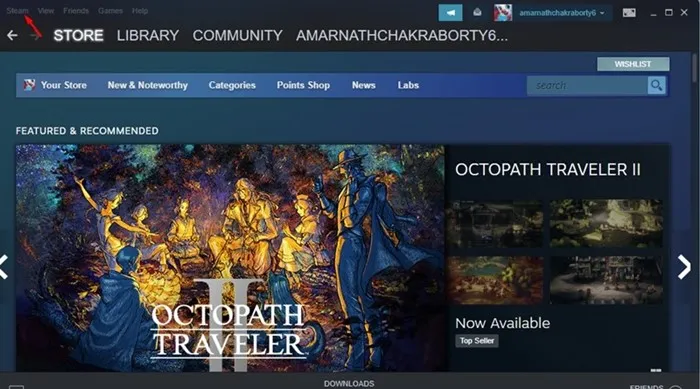Go forward with the right arrow
700x389 pixels.
click(x=36, y=35)
